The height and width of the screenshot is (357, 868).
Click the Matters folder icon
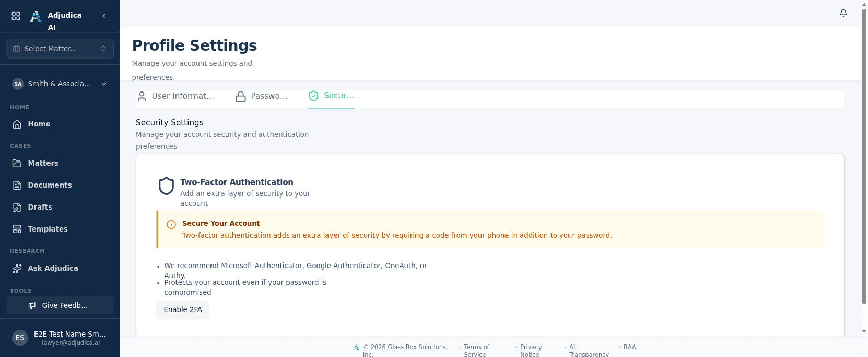(17, 163)
